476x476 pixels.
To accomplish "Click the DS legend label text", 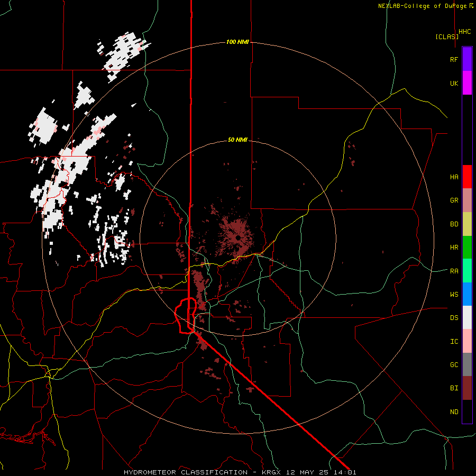I will 454,318.
